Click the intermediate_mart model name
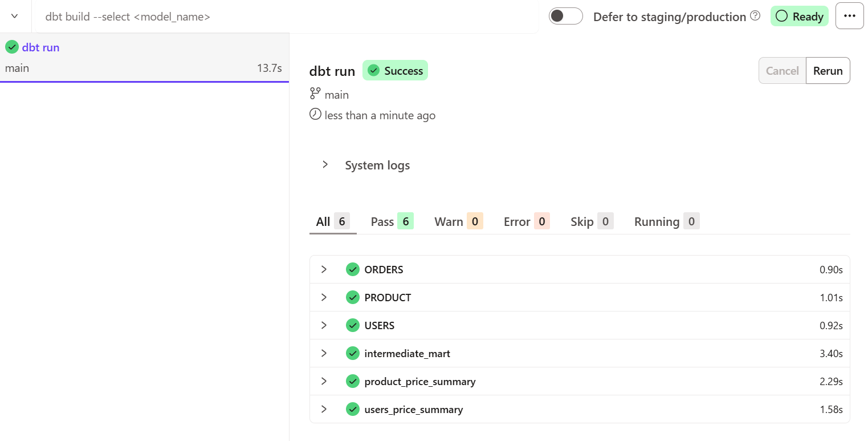This screenshot has height=441, width=868. [x=407, y=353]
